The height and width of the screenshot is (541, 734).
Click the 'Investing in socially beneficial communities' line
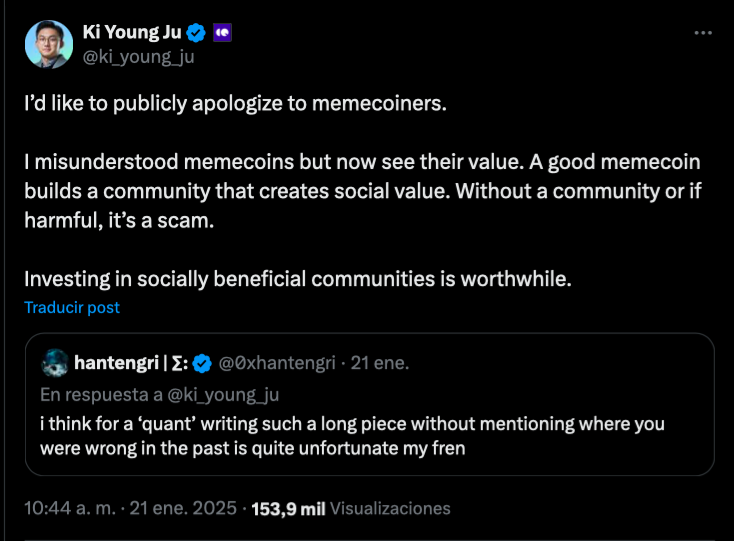(x=297, y=278)
